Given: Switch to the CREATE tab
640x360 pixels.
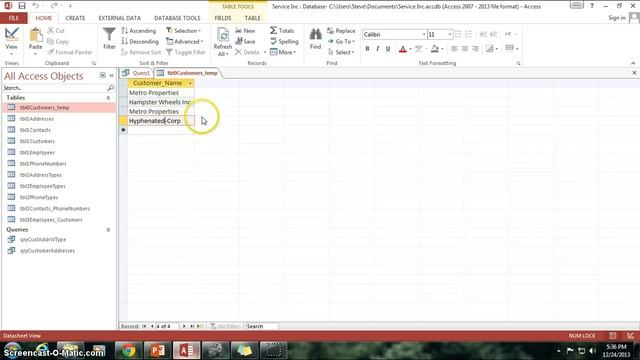Looking at the screenshot, I should (75, 18).
